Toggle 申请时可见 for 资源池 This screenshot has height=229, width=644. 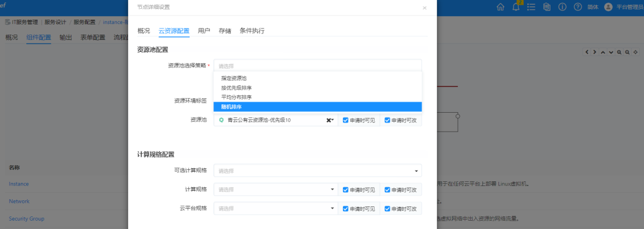click(346, 120)
